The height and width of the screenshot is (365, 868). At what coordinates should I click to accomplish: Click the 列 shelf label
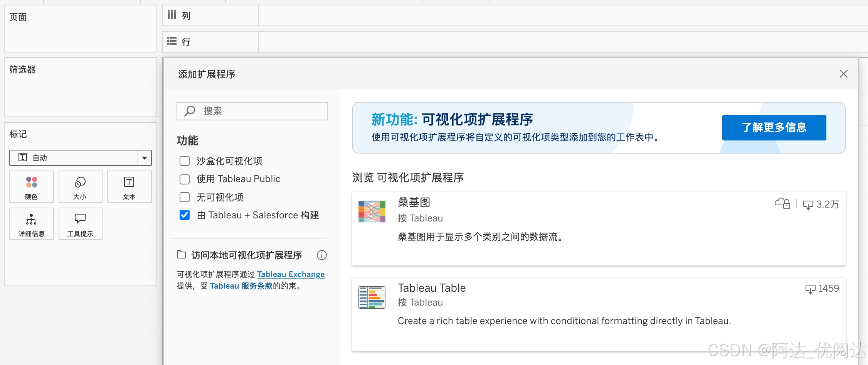186,16
